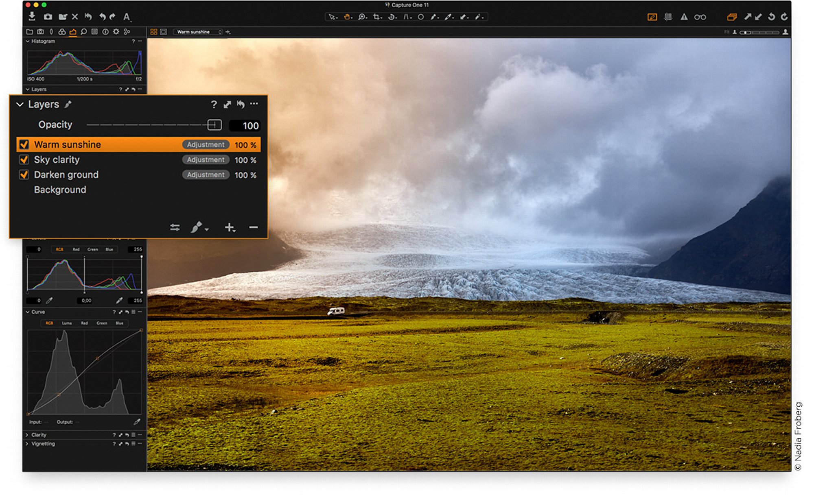Reset Layers tool with undo arrow icon

[x=241, y=104]
